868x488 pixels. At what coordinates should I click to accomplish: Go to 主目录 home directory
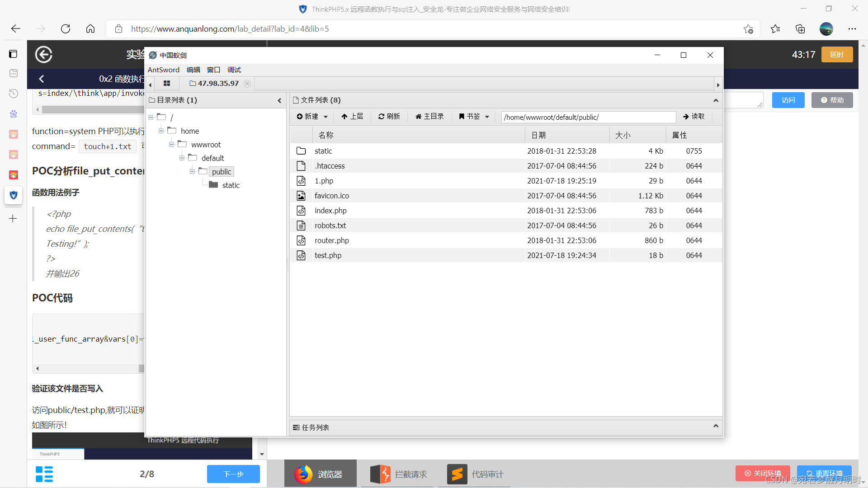pyautogui.click(x=429, y=117)
